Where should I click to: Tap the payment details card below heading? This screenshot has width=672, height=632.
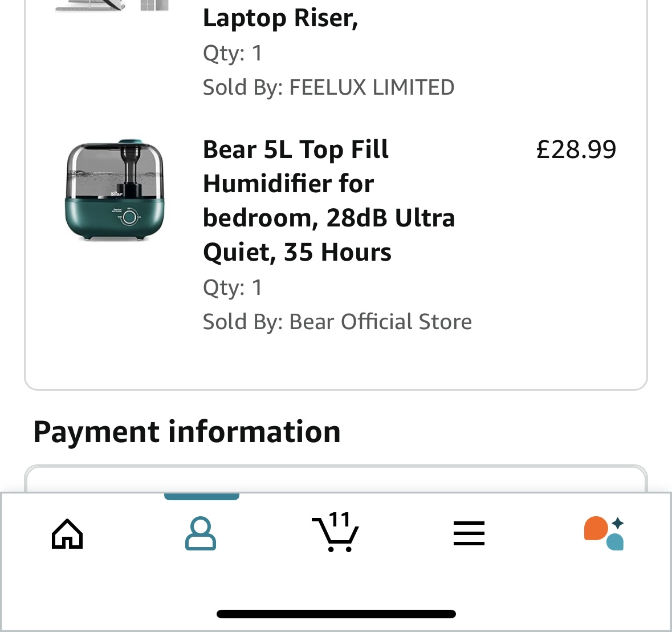tap(336, 479)
